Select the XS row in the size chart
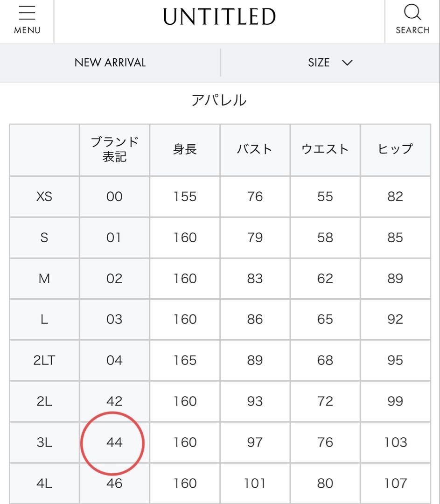The width and height of the screenshot is (440, 504). [44, 196]
